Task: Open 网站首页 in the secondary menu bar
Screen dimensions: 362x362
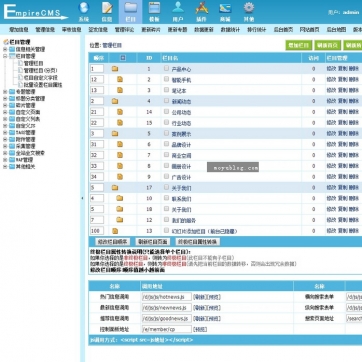Action: pos(310,30)
